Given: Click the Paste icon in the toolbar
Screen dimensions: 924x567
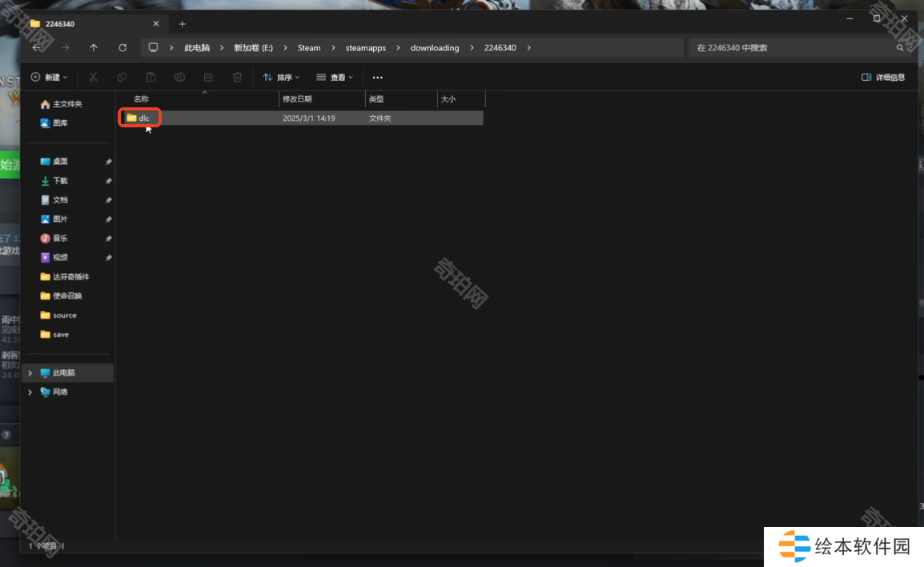Looking at the screenshot, I should click(x=151, y=78).
